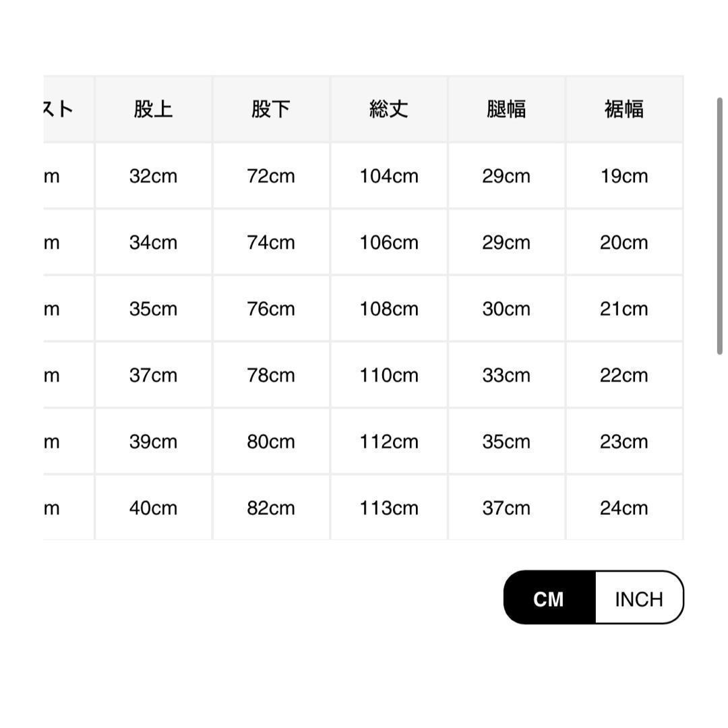Image resolution: width=728 pixels, height=728 pixels.
Task: Click the 股下 column header
Action: click(x=271, y=109)
